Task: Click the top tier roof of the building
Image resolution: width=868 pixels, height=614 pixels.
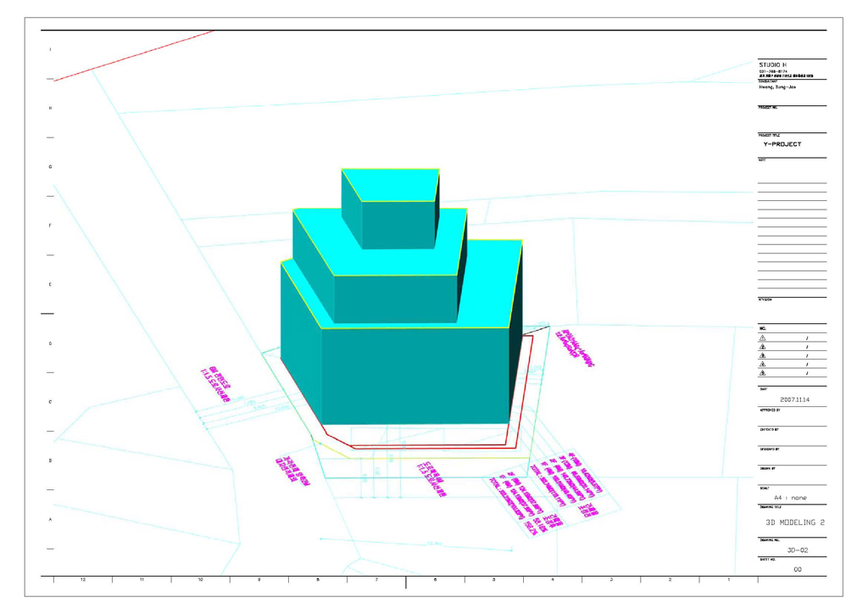Action: [x=392, y=181]
